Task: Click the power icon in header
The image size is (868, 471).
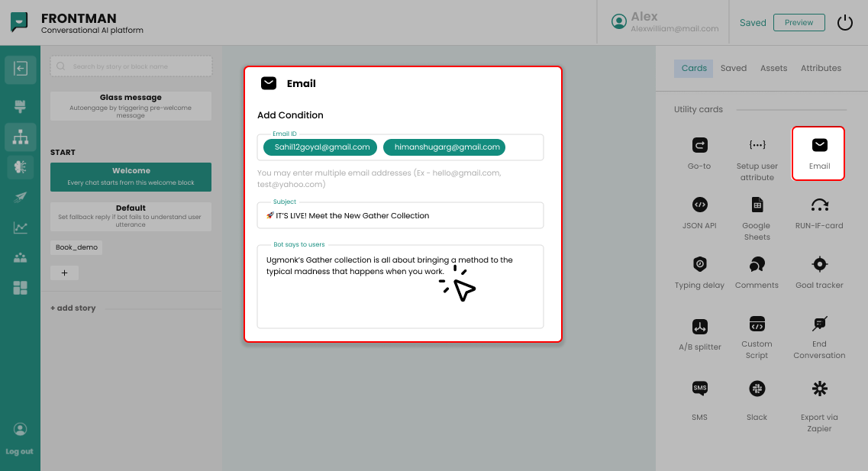Action: point(844,23)
